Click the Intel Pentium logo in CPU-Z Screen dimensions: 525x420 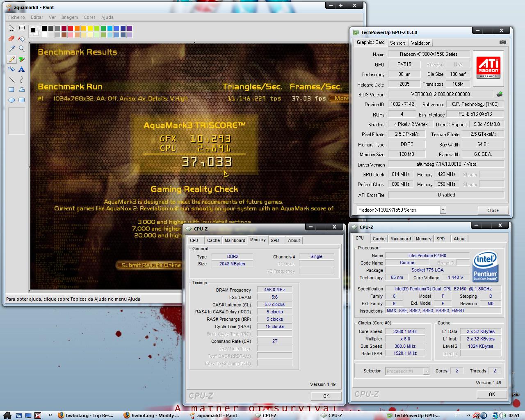(x=485, y=267)
